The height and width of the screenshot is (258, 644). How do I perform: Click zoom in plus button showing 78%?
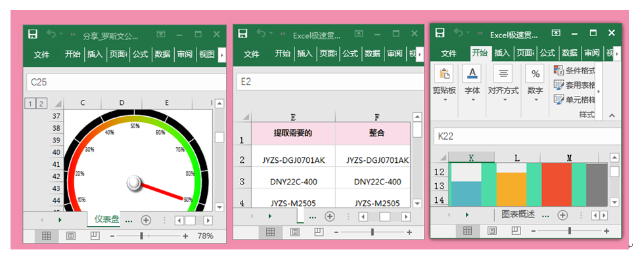click(185, 236)
